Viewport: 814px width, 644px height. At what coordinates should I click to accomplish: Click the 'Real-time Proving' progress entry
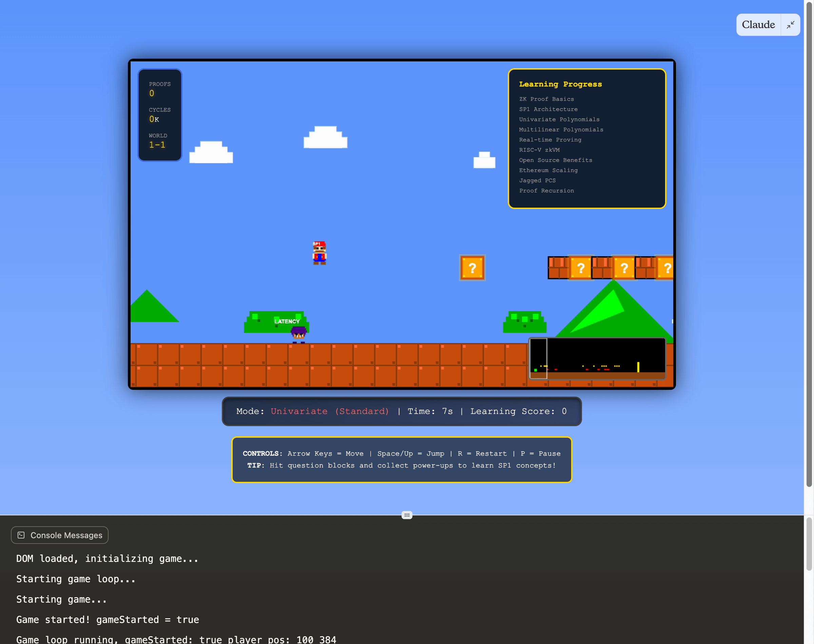(x=550, y=140)
